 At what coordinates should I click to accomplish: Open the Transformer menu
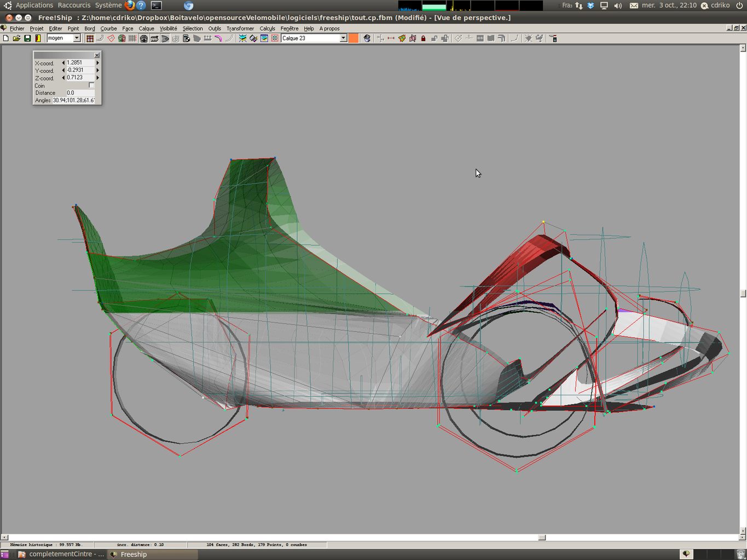coord(240,28)
